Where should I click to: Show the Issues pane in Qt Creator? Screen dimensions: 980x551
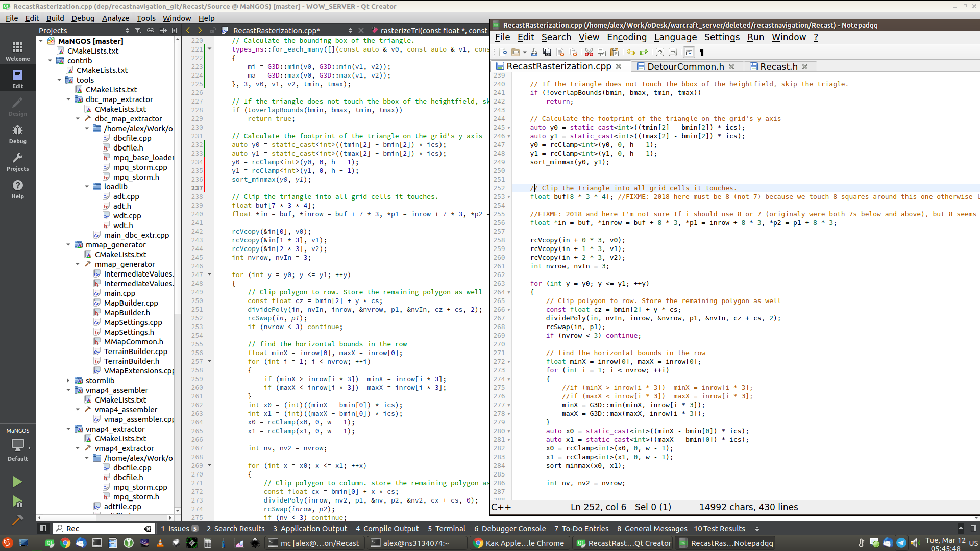tap(176, 528)
